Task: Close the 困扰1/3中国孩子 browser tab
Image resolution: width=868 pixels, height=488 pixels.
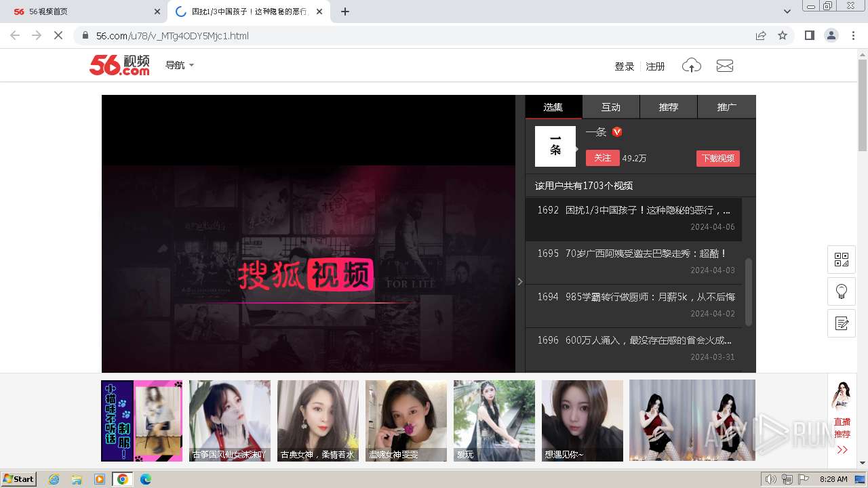Action: pyautogui.click(x=319, y=12)
